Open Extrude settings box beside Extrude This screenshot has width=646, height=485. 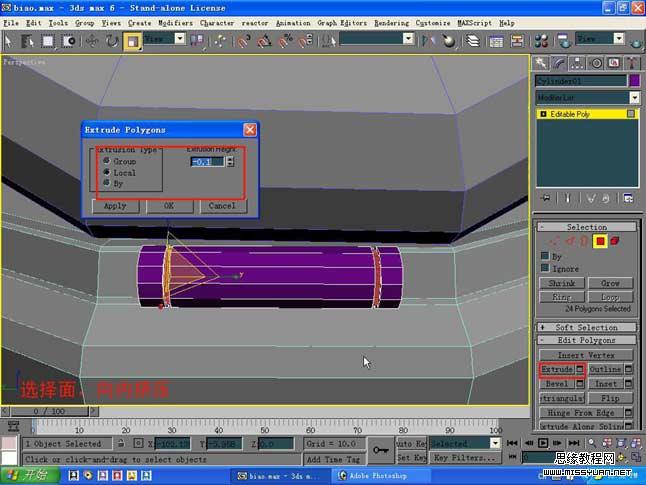pyautogui.click(x=580, y=369)
